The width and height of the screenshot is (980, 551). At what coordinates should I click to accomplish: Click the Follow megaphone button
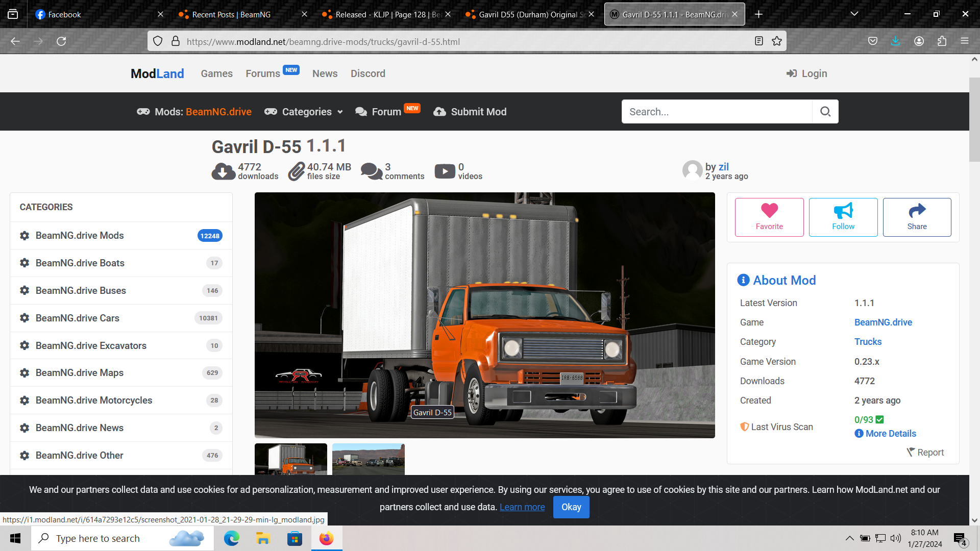point(843,217)
